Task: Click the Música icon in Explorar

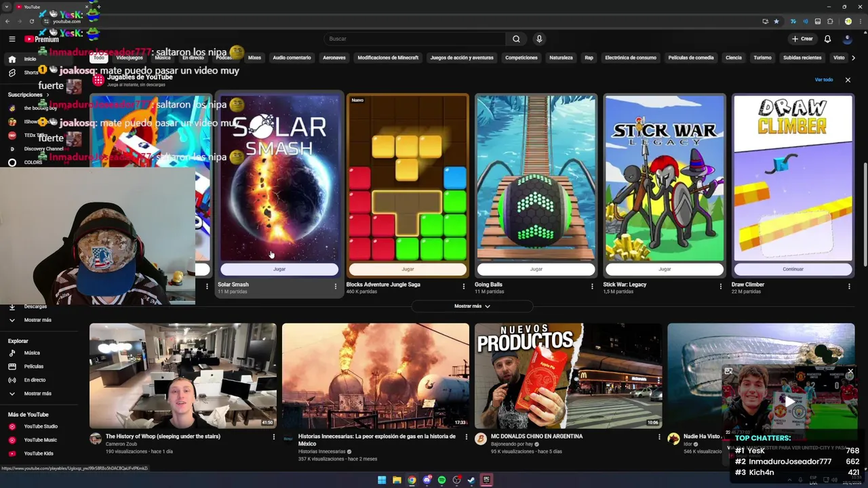Action: click(12, 353)
